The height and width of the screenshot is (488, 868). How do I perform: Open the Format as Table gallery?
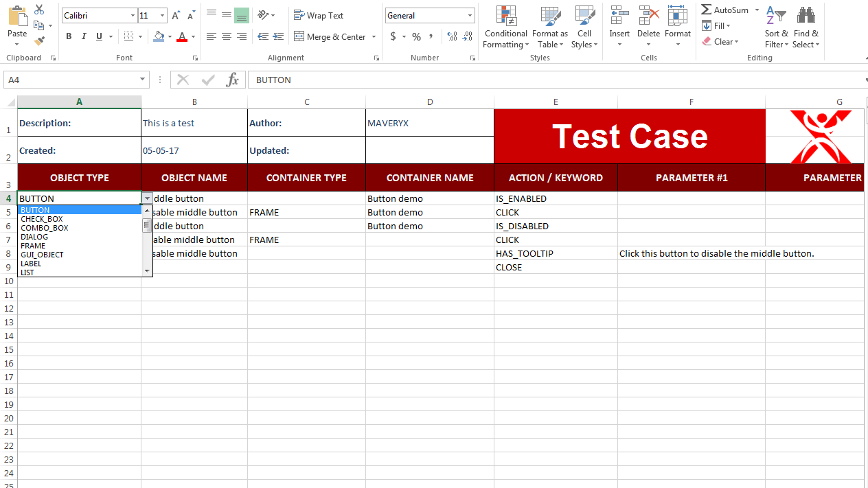click(x=549, y=27)
